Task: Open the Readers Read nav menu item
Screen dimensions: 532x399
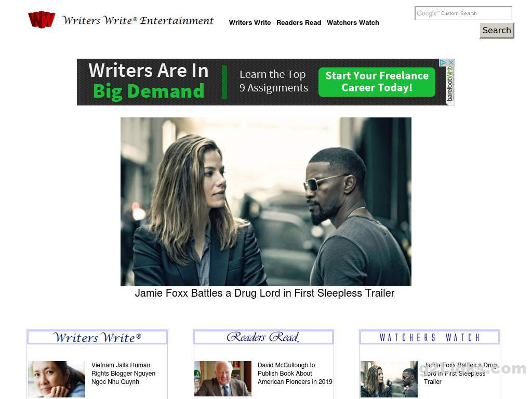Action: tap(299, 23)
